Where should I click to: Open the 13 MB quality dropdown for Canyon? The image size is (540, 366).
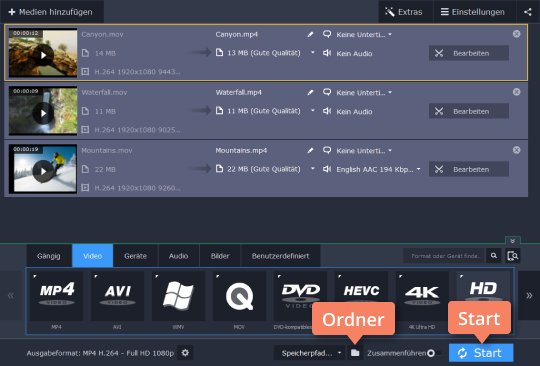click(x=312, y=53)
